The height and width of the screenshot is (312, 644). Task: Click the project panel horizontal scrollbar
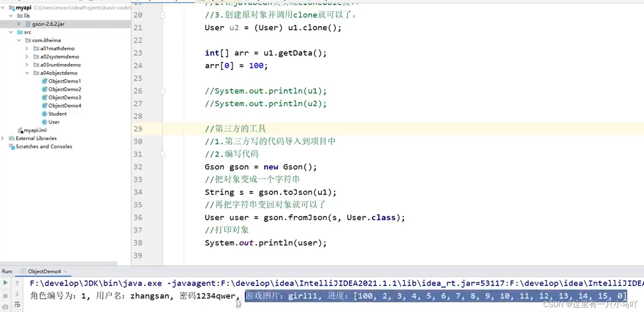tap(59, 263)
